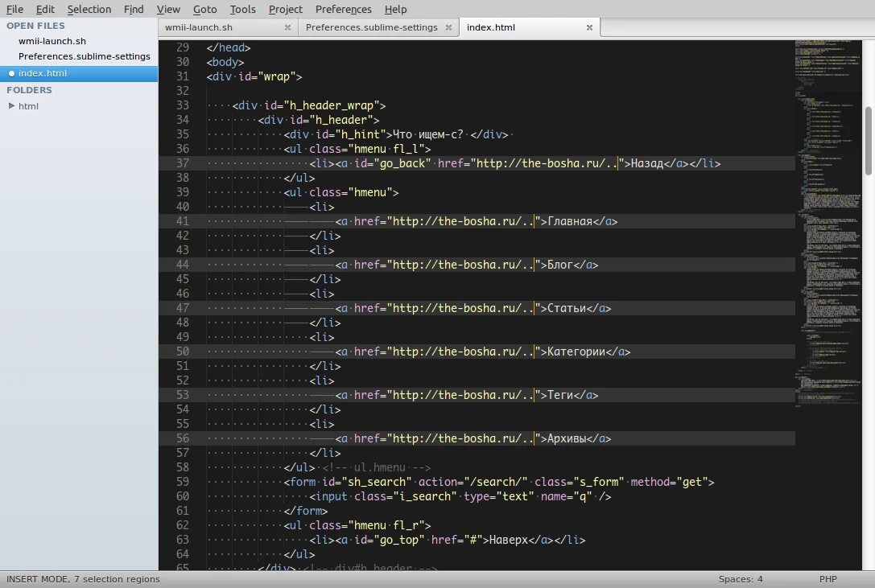Open wmii-launch.sh in the sidebar
Image resolution: width=875 pixels, height=588 pixels.
tap(52, 41)
